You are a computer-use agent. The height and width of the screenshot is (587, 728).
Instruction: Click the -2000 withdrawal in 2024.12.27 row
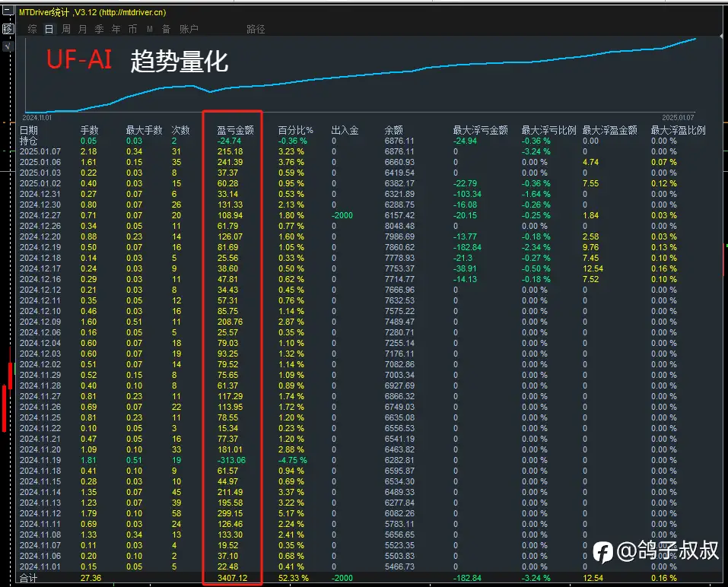[342, 215]
